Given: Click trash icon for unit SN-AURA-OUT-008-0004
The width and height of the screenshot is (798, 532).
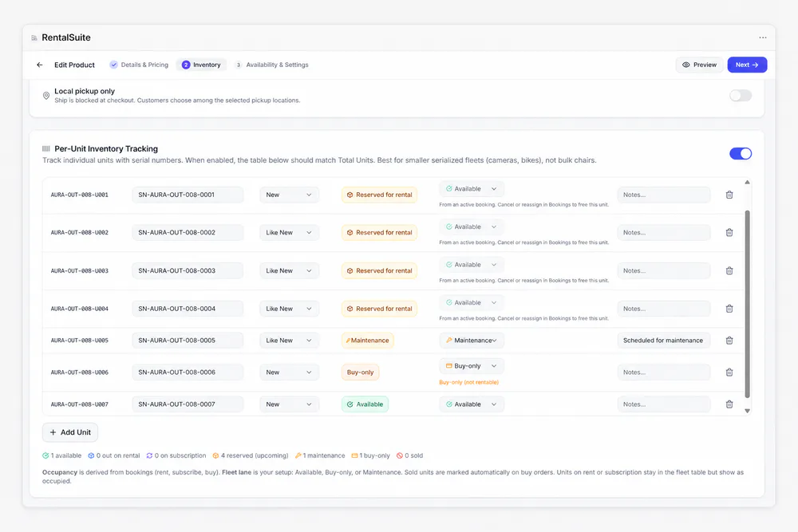Looking at the screenshot, I should 729,309.
